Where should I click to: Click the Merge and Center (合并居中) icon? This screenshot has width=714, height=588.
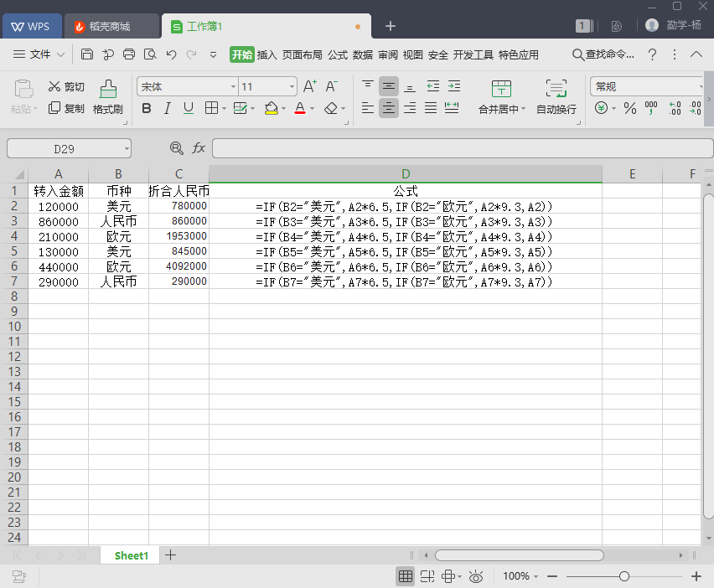click(x=501, y=88)
